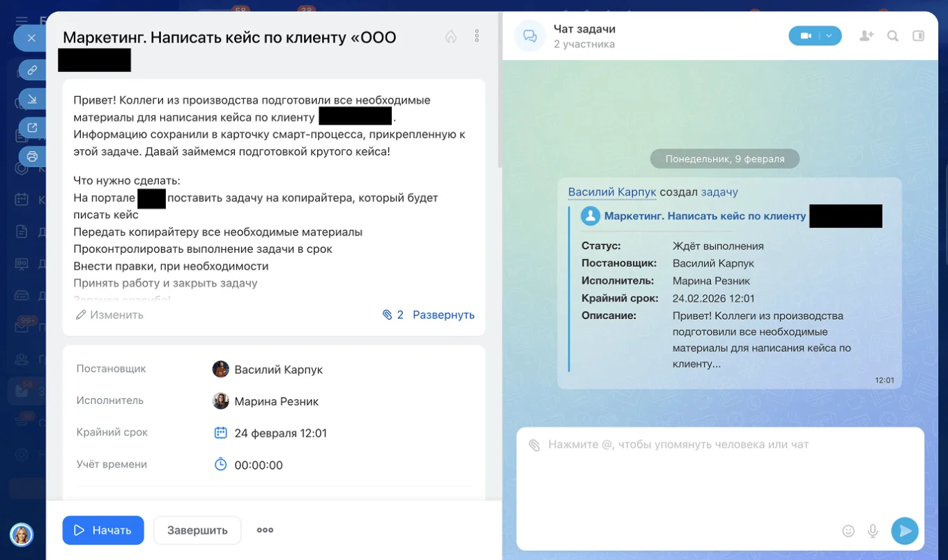Select the printer icon in the left sidebar
This screenshot has width=948, height=560.
[x=31, y=157]
